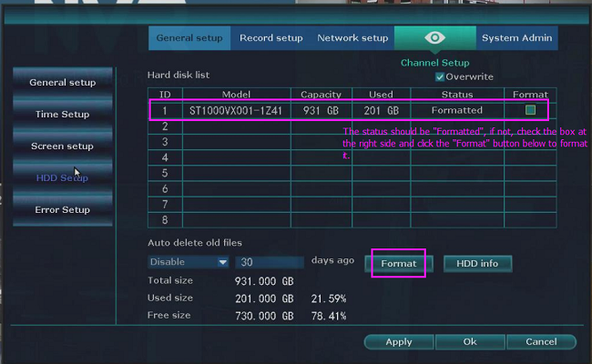
Task: Click the ID 1 cell
Action: 165,110
